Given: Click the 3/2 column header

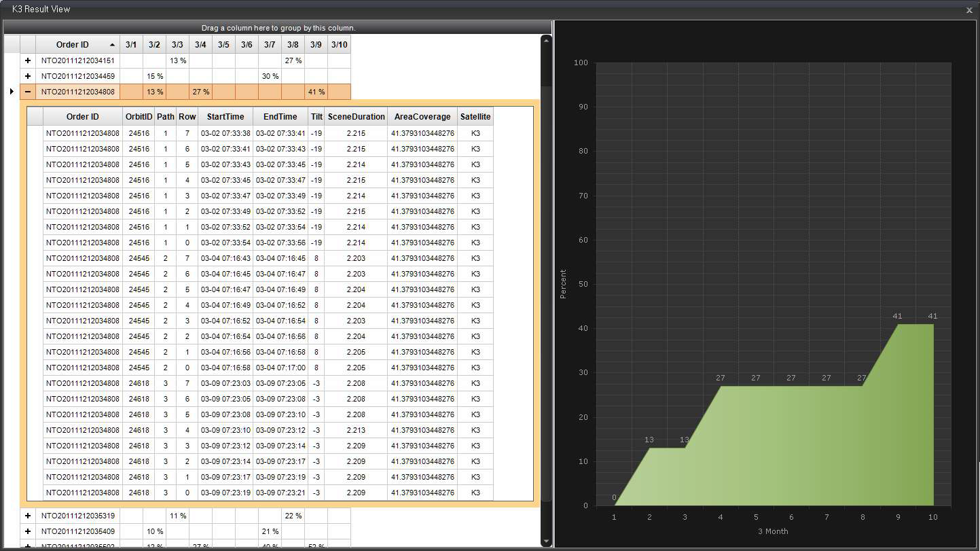Looking at the screenshot, I should (155, 45).
